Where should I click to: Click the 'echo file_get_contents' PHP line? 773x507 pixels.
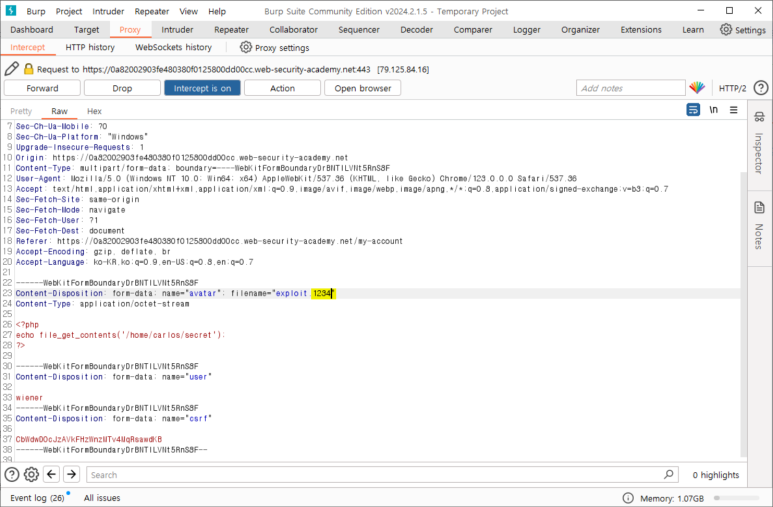click(x=120, y=335)
